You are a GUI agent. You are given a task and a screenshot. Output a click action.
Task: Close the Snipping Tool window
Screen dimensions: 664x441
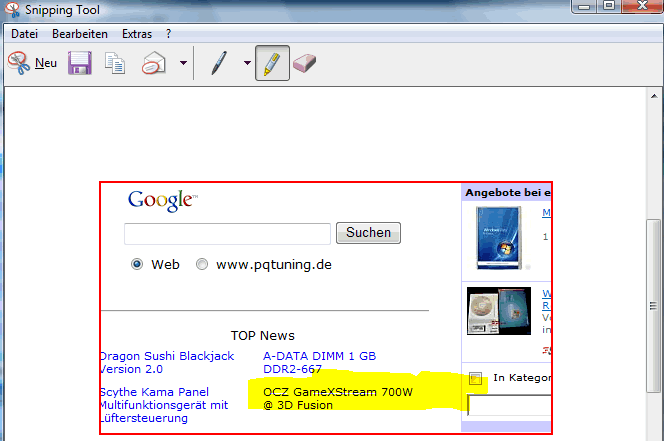tap(642, 6)
